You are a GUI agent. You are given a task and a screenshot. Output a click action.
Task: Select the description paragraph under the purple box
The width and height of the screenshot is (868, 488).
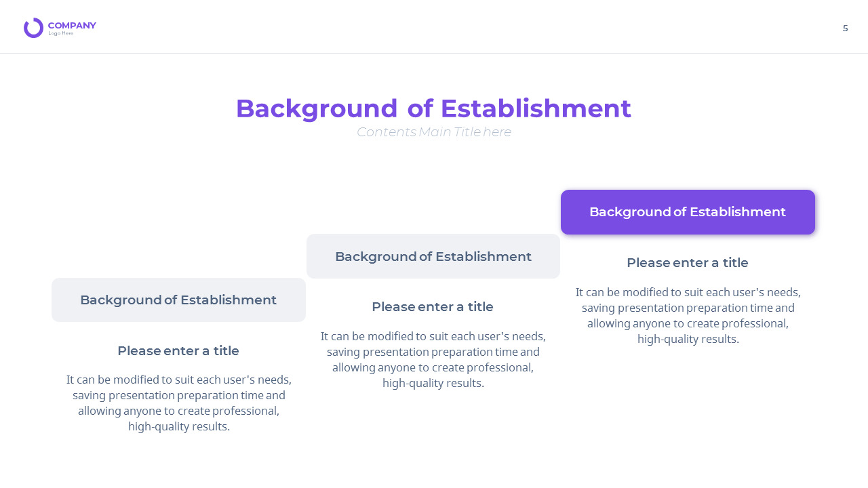688,315
